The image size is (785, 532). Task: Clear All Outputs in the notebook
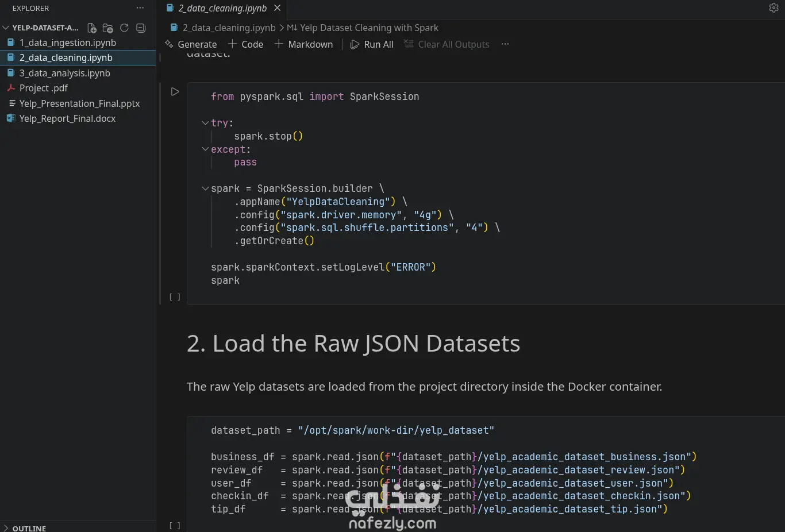point(447,44)
